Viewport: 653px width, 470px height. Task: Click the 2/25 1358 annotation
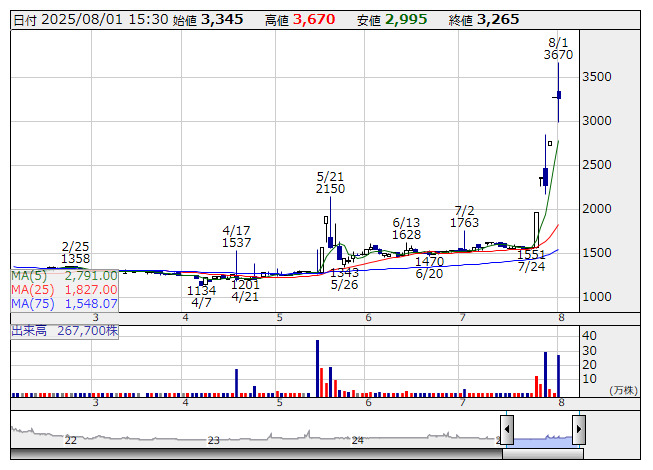pyautogui.click(x=76, y=252)
